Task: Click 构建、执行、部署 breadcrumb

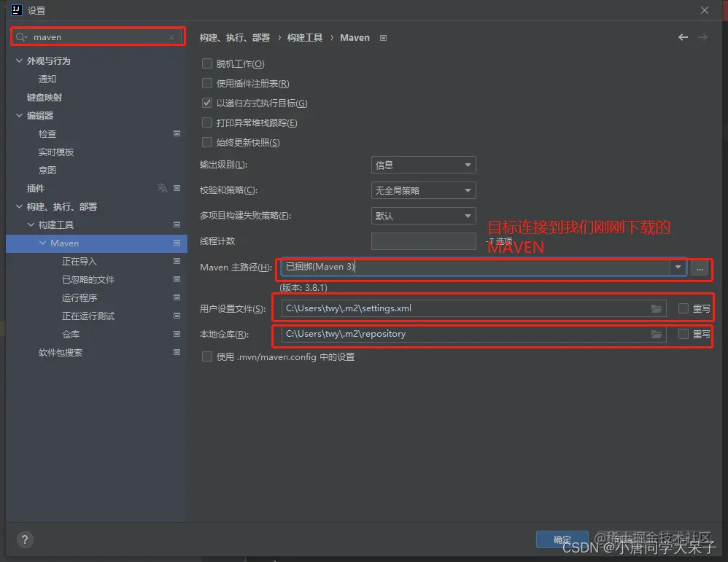Action: (x=235, y=38)
